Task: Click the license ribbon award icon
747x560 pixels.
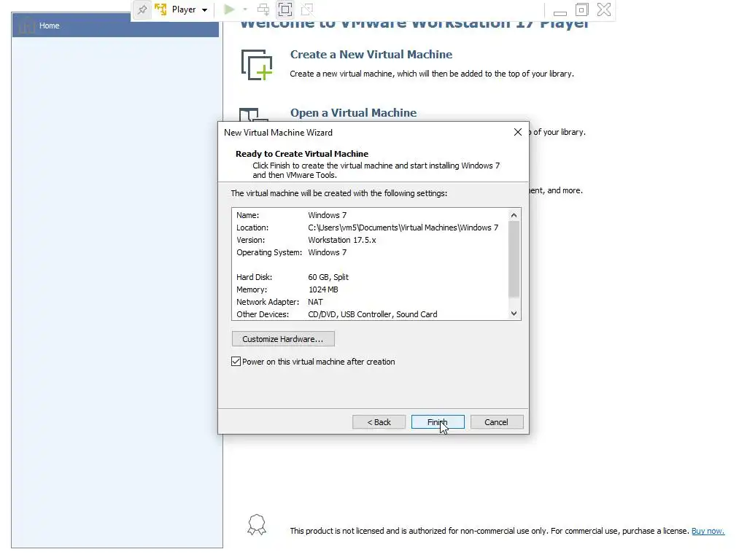Action: coord(257,525)
